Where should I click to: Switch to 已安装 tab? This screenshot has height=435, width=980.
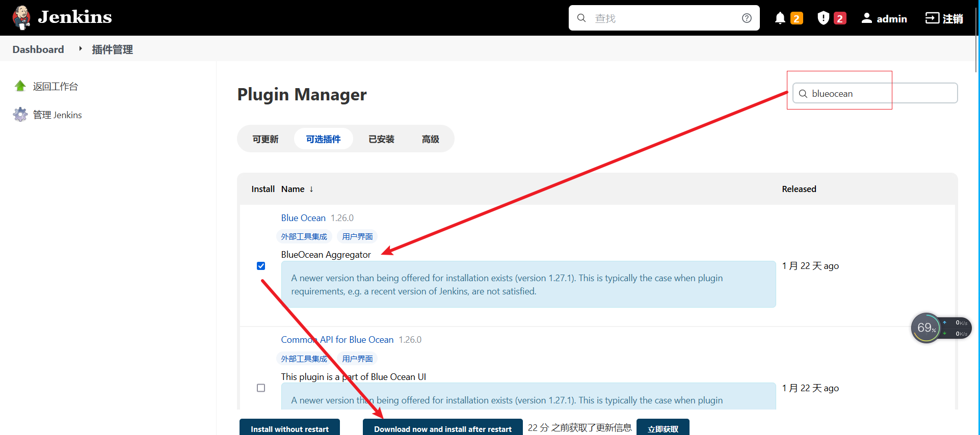[381, 139]
